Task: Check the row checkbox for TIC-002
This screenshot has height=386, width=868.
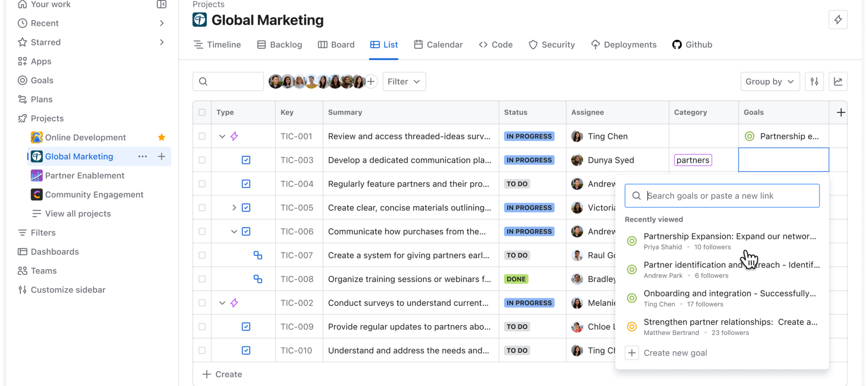Action: (202, 303)
